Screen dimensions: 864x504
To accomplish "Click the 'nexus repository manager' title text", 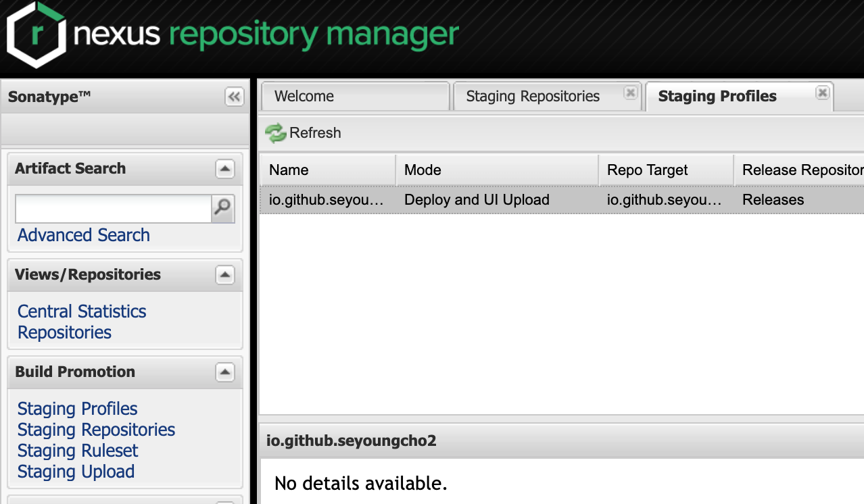I will 266,34.
